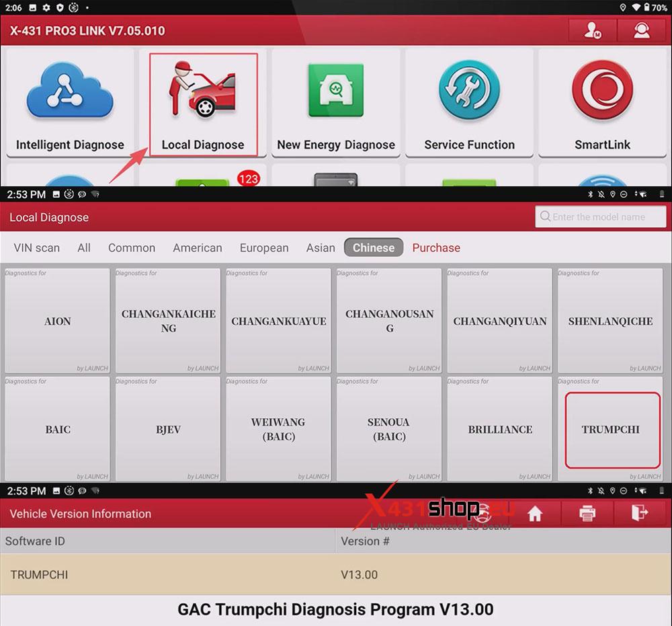The image size is (672, 626).
Task: Tap exit icon in Vehicle Version bar
Action: 640,513
